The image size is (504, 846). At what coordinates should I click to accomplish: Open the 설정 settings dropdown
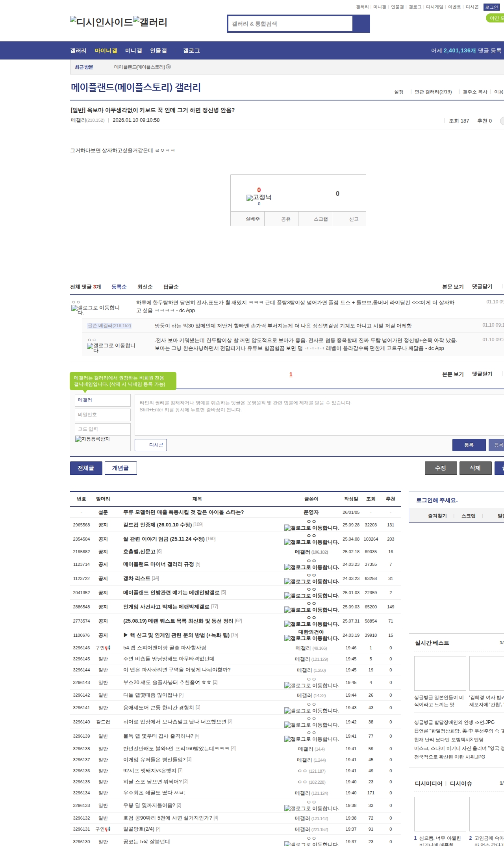click(399, 92)
